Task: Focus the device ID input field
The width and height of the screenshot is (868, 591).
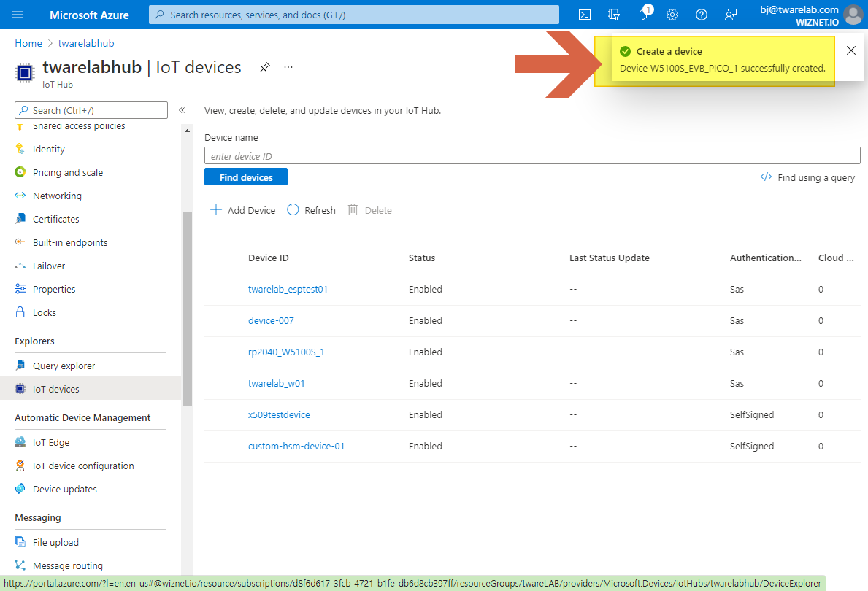Action: (532, 156)
